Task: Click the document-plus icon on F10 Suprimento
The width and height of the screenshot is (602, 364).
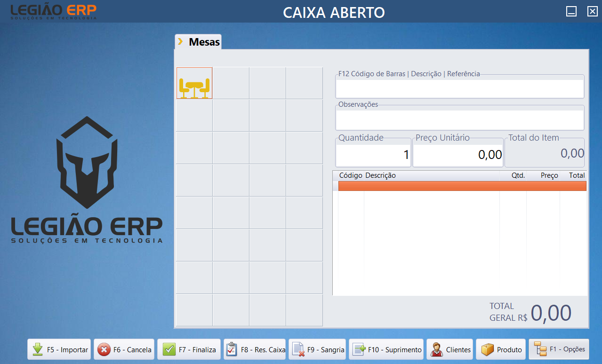Action: coord(359,349)
